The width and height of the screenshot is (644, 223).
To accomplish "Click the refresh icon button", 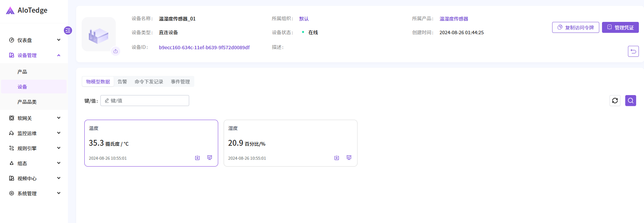I will [615, 101].
